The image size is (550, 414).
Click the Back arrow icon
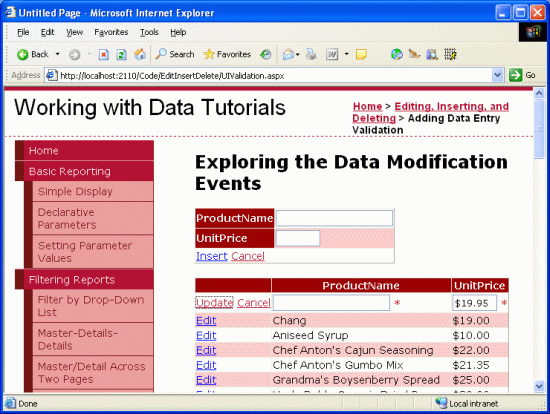[22, 54]
